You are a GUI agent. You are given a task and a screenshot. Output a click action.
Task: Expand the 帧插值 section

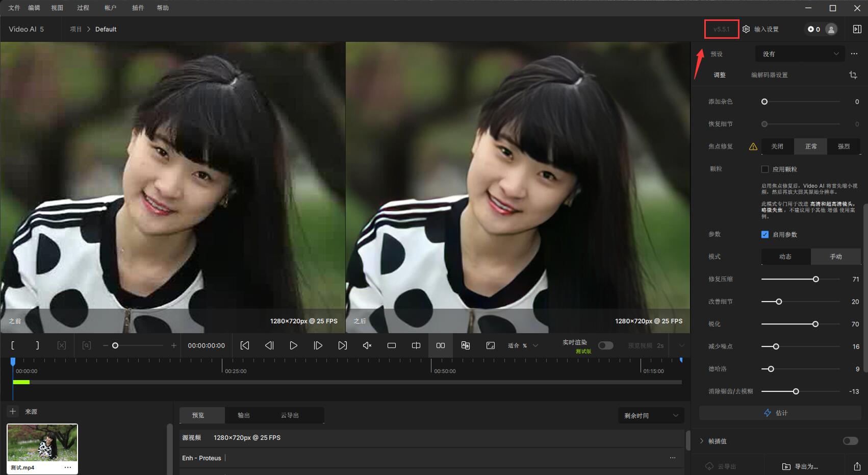(x=702, y=441)
